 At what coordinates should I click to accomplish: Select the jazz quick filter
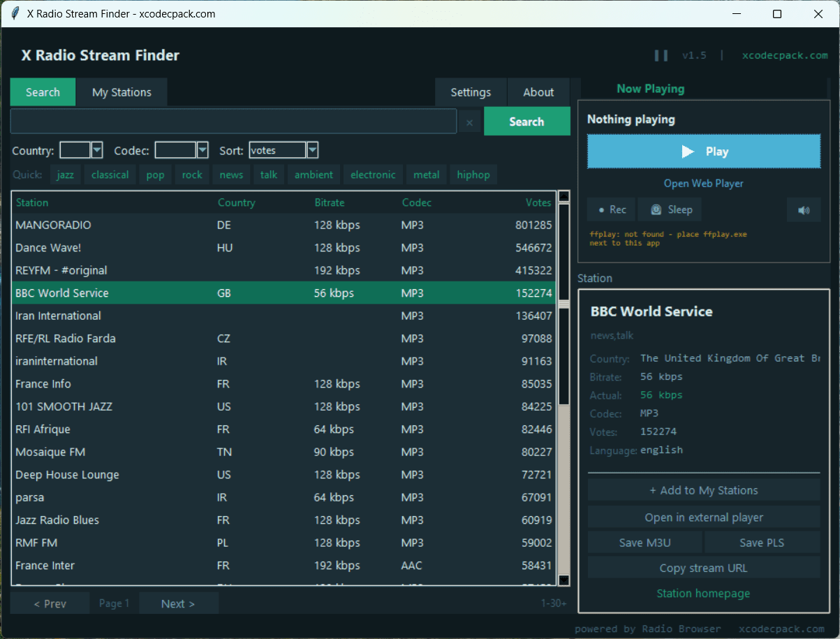pos(65,175)
